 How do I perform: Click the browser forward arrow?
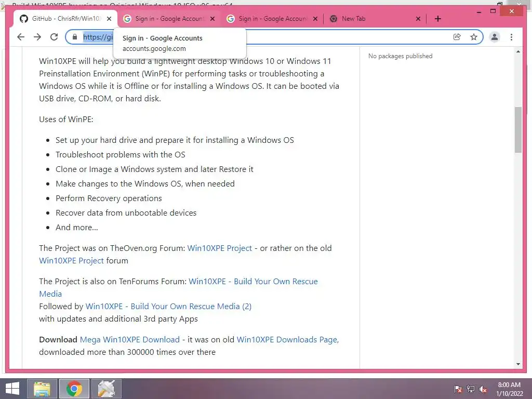click(x=37, y=37)
